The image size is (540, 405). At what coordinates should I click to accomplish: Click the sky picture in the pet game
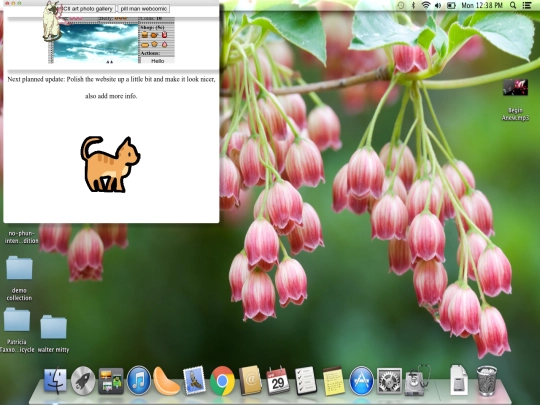click(x=96, y=44)
